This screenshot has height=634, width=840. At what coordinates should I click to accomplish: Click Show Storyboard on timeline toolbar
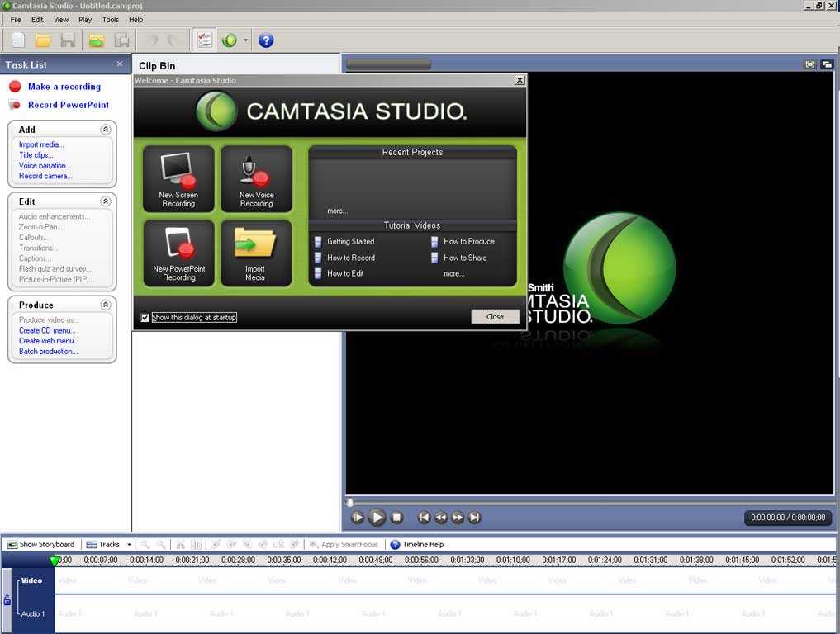tap(40, 545)
